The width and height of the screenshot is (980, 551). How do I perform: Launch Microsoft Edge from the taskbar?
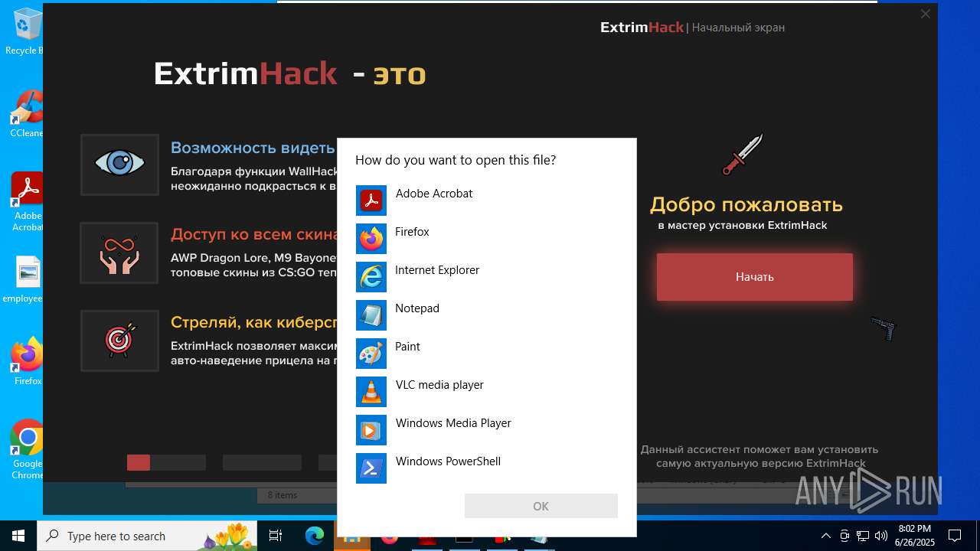pos(315,536)
